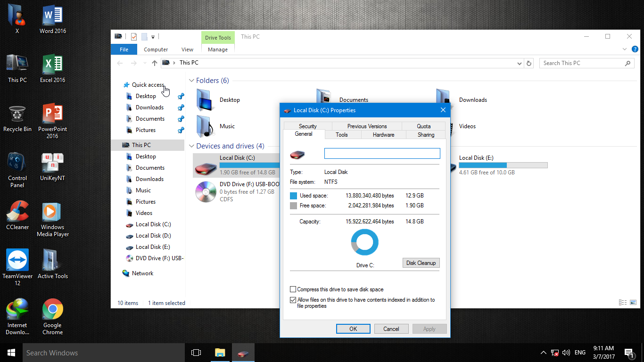Select the TeamViewer 12 desktop icon

tap(17, 268)
